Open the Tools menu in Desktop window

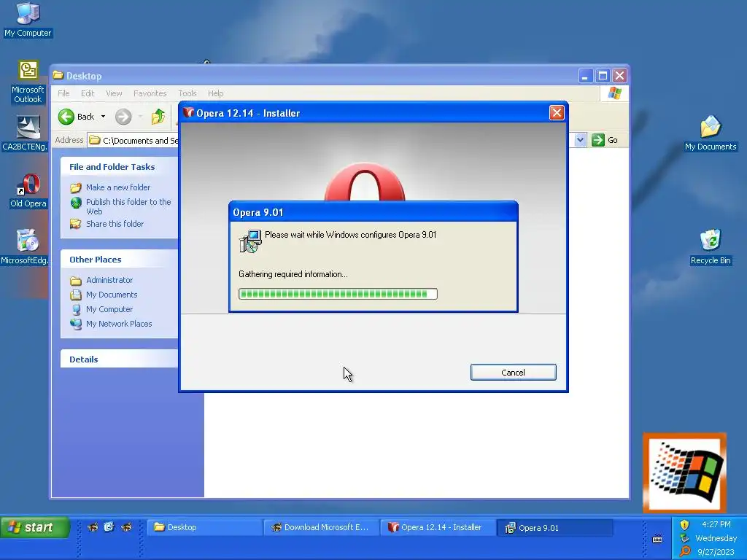187,93
